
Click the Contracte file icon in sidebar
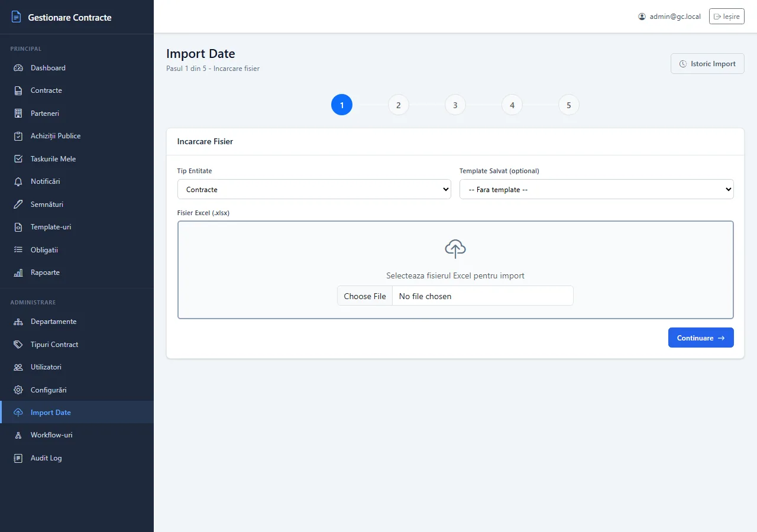[x=18, y=90]
